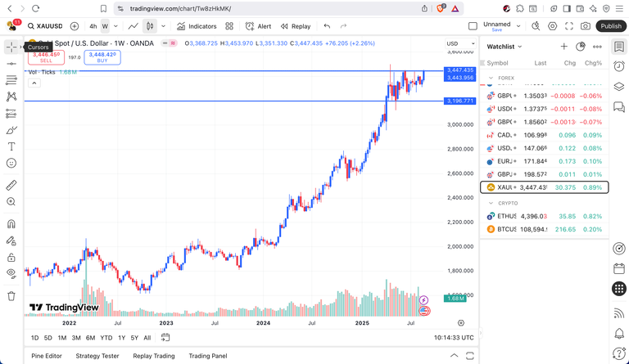Click the SELL price button

click(x=46, y=57)
